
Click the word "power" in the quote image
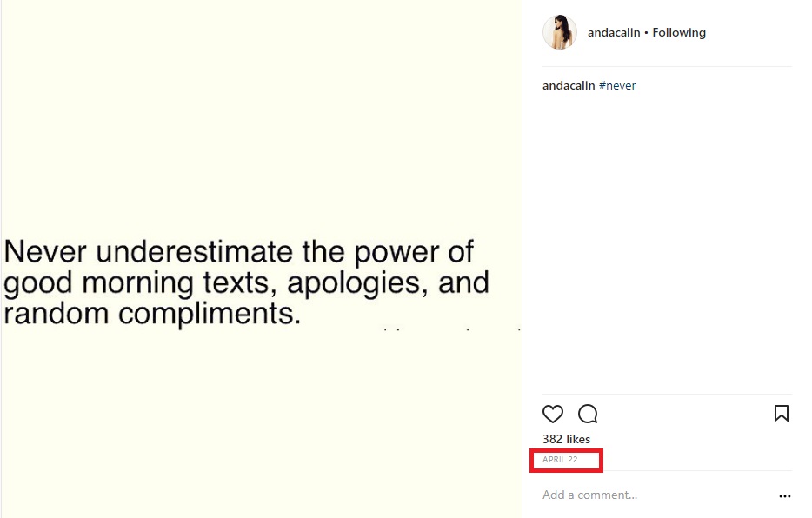coord(387,254)
